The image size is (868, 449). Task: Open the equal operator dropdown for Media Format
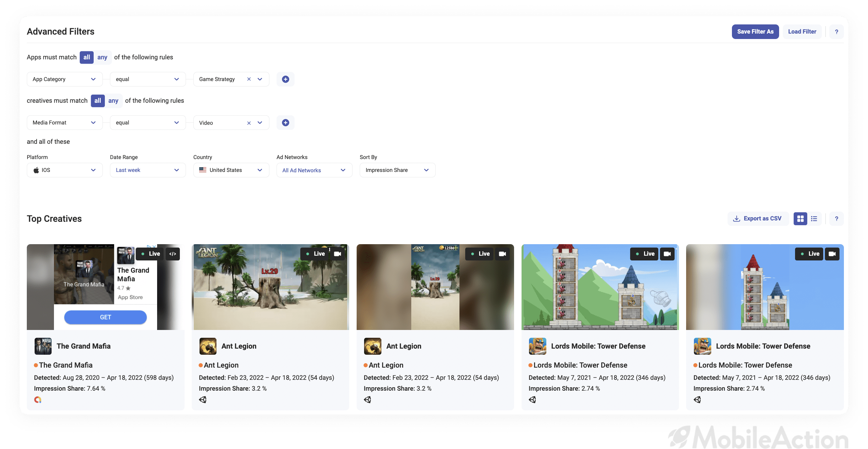tap(148, 122)
